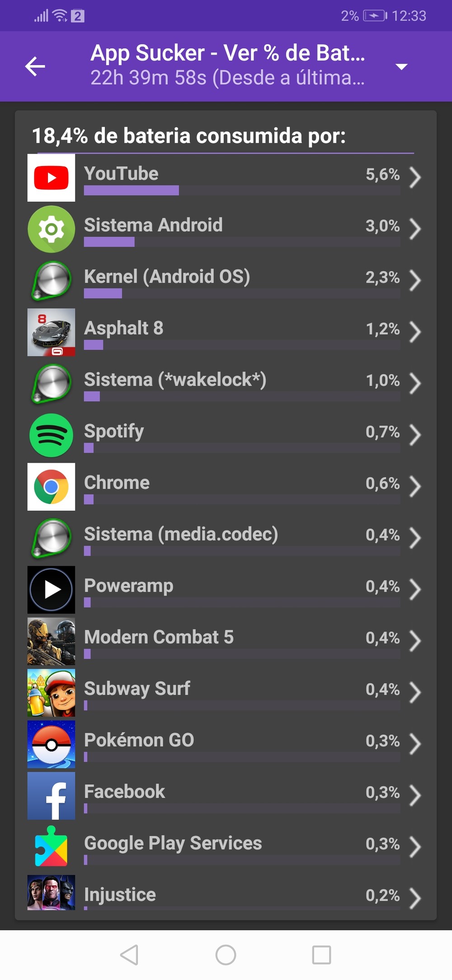Tap the Injustice game thumbnail
Screen dimensions: 452x980
point(51,893)
